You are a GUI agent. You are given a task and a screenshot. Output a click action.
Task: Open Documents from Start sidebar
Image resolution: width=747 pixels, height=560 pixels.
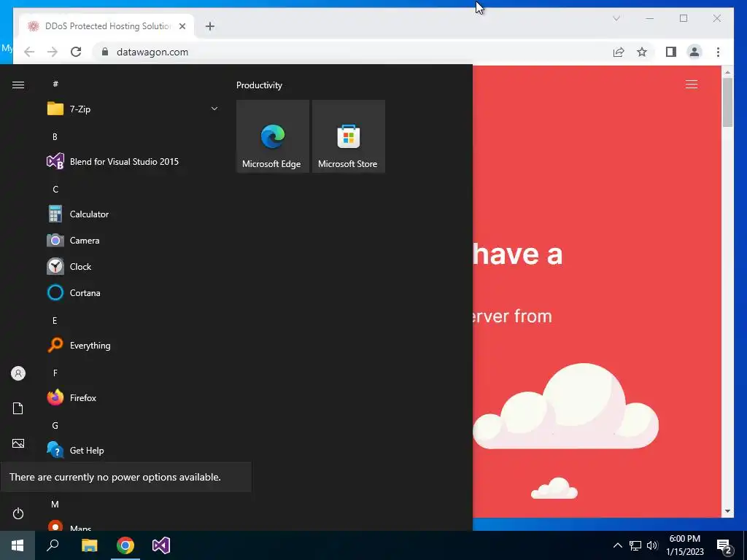coord(18,408)
